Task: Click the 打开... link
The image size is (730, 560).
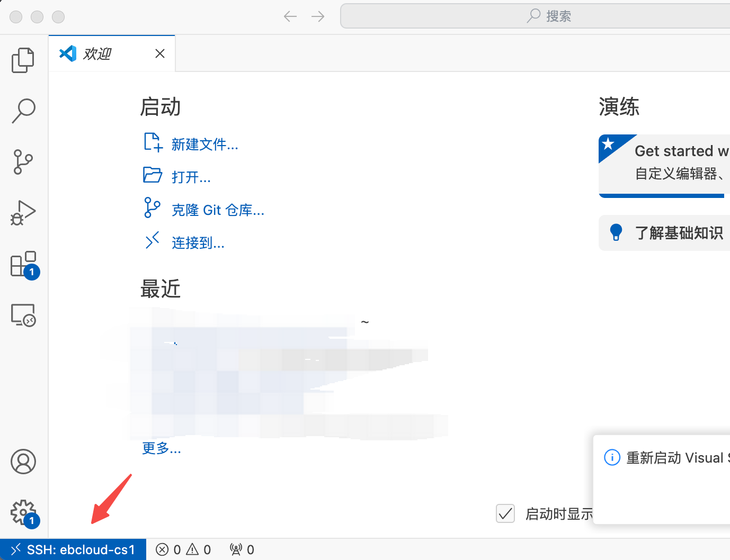Action: [191, 177]
